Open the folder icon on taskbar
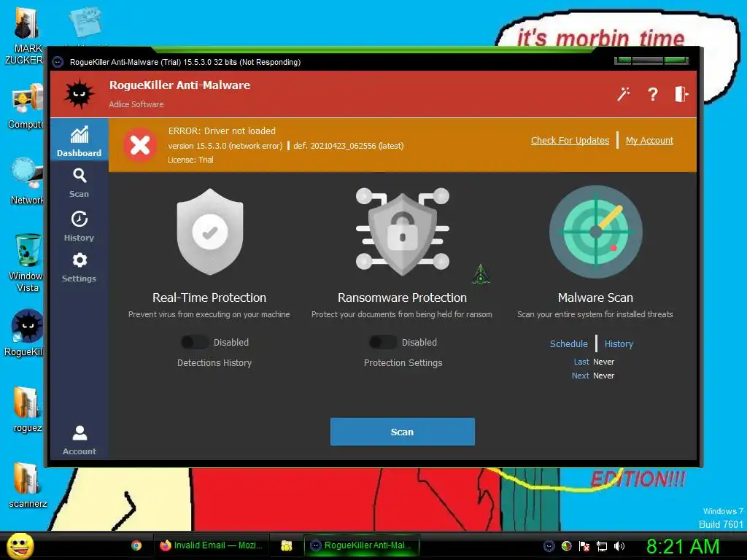 286,545
